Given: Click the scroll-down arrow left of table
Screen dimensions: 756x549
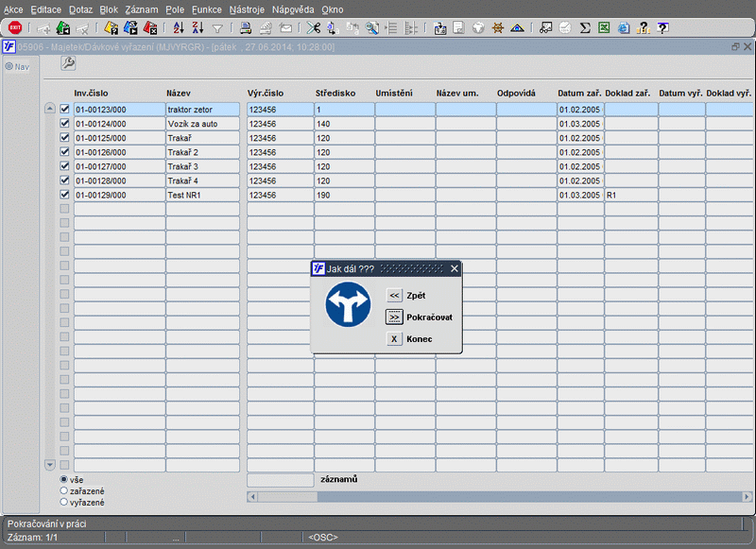Looking at the screenshot, I should pyautogui.click(x=50, y=465).
